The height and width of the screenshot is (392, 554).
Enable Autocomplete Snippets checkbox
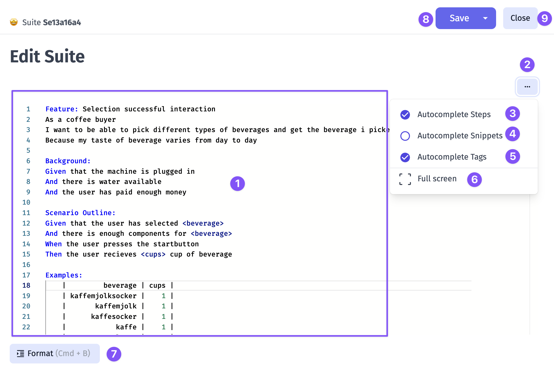click(x=405, y=136)
